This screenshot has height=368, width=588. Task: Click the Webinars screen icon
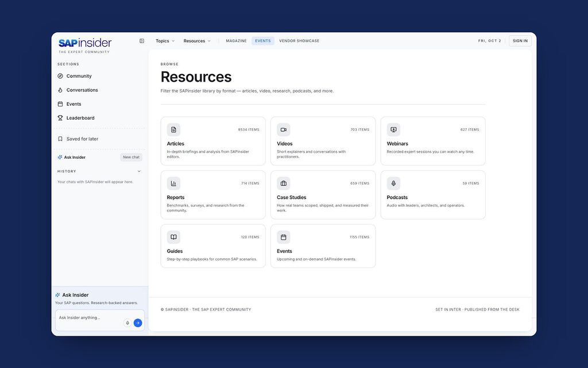click(x=393, y=129)
